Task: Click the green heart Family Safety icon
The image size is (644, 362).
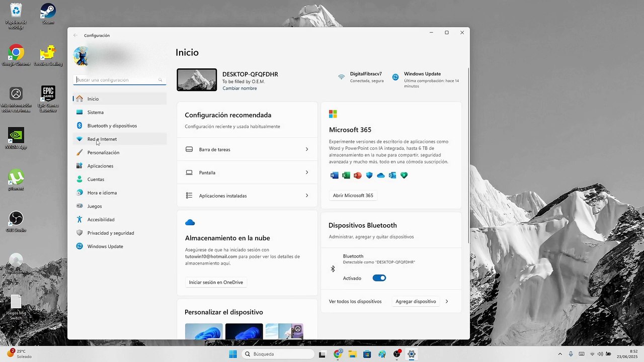Action: click(404, 175)
